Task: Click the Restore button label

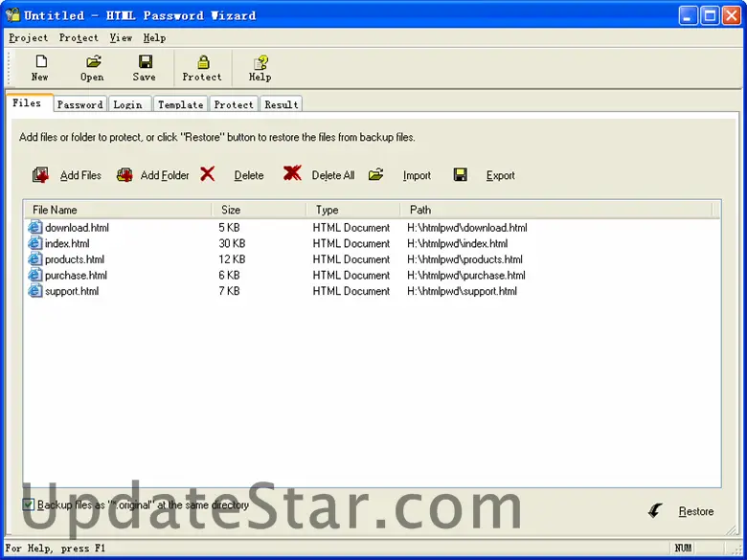Action: 696,511
